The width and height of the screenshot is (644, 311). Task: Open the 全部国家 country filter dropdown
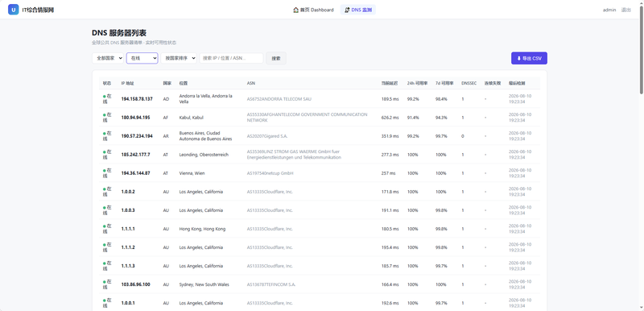(108, 58)
